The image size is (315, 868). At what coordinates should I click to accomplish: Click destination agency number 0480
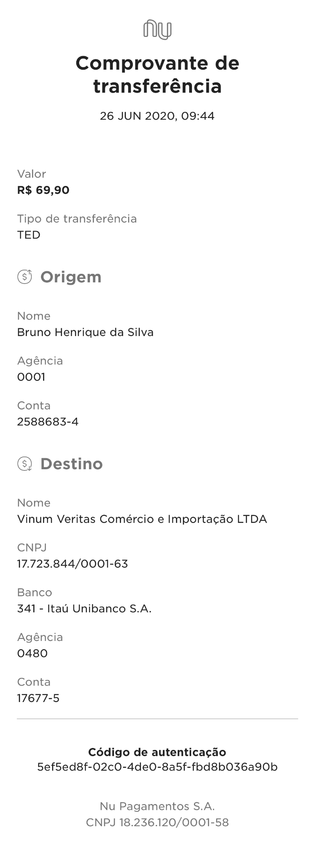32,653
